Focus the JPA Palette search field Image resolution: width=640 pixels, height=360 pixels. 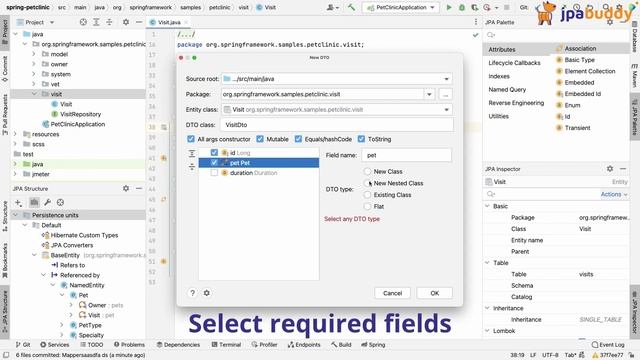point(555,35)
